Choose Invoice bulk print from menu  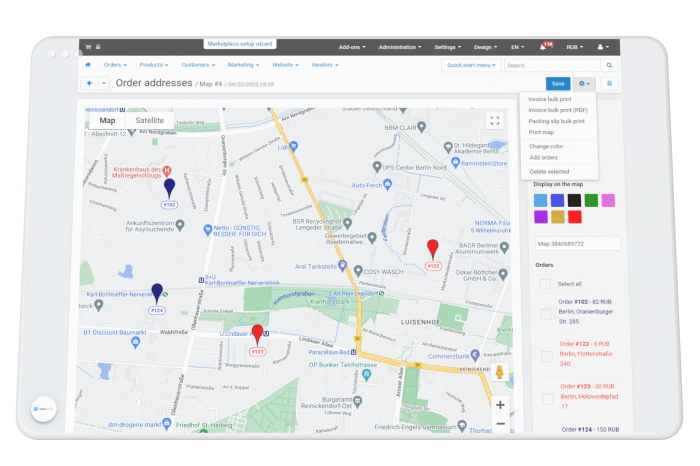pyautogui.click(x=550, y=99)
